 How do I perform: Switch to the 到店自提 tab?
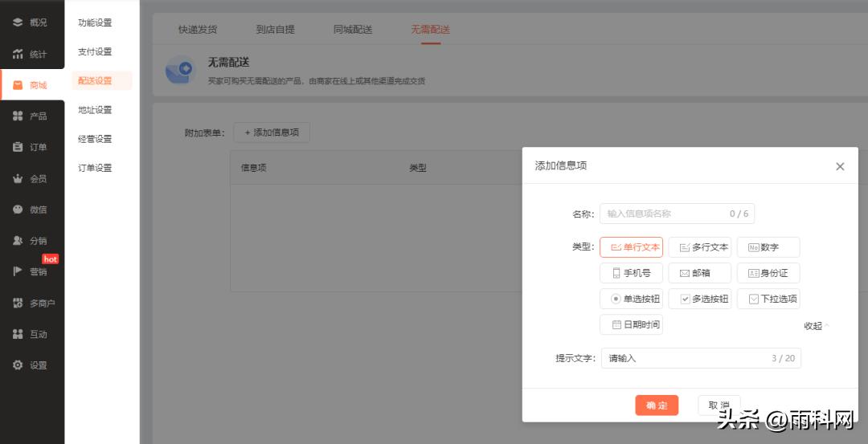[x=275, y=29]
